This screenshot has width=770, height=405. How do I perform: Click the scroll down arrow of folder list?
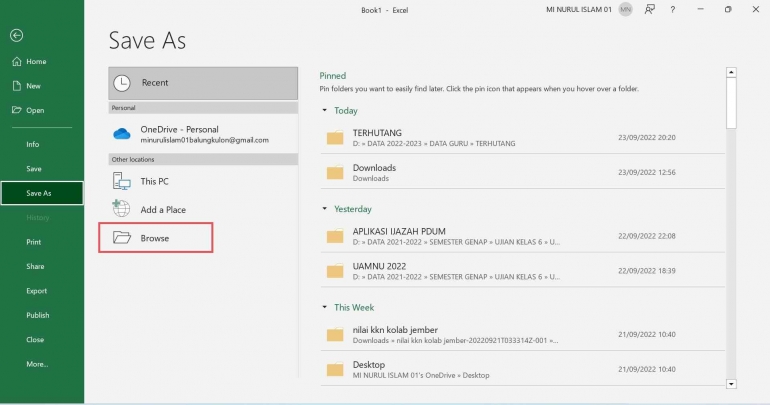[x=731, y=384]
